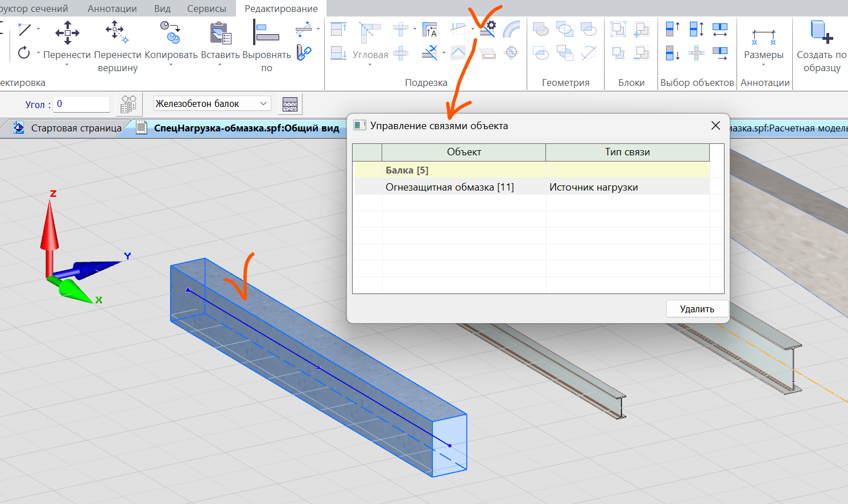The height and width of the screenshot is (504, 848).
Task: Click the Перенести (move) tool icon
Action: [67, 32]
